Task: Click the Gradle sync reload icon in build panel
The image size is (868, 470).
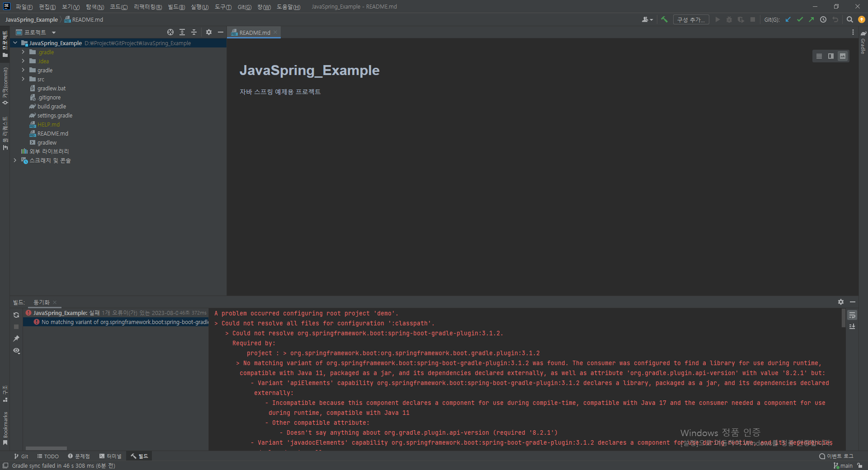Action: (x=16, y=315)
